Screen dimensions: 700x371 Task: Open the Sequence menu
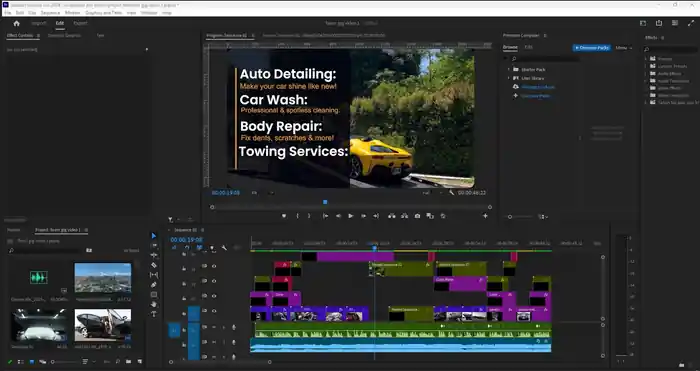click(x=50, y=13)
